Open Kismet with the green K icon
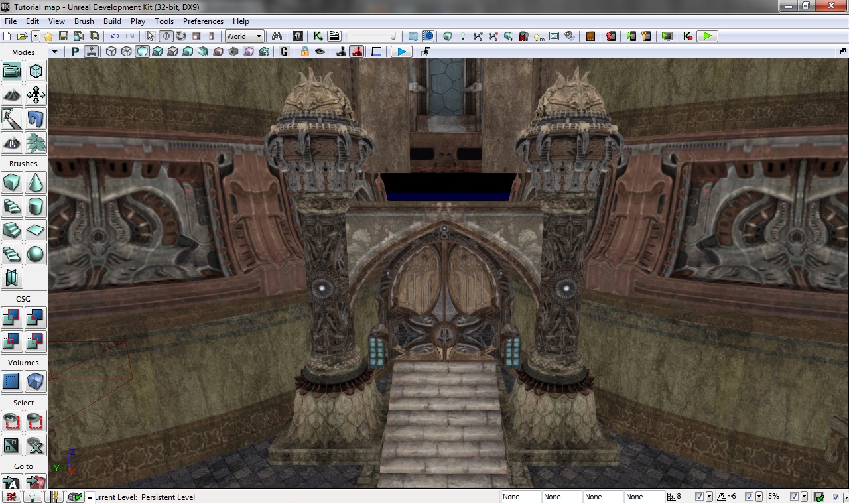 click(318, 36)
